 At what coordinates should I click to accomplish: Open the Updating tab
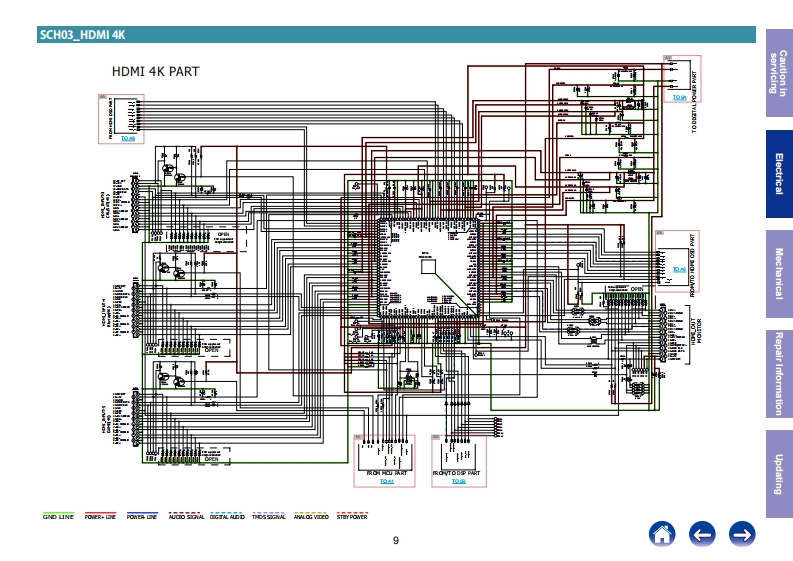pos(779,473)
